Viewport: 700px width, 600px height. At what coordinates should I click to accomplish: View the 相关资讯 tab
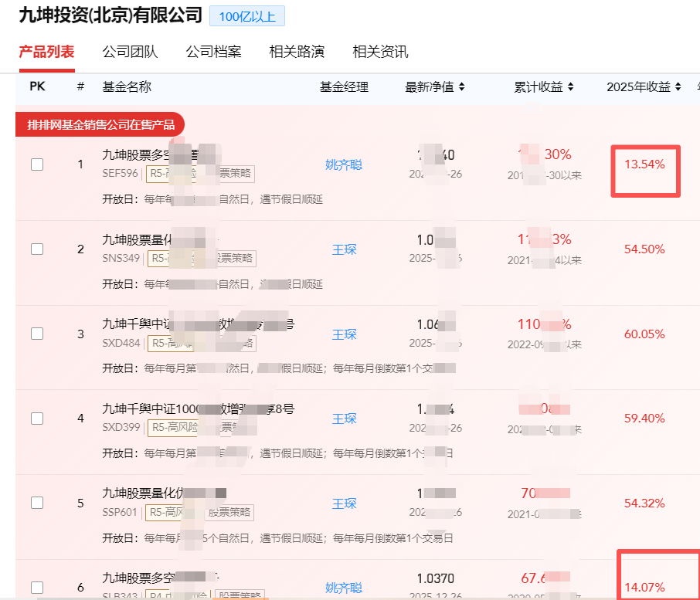click(x=380, y=52)
